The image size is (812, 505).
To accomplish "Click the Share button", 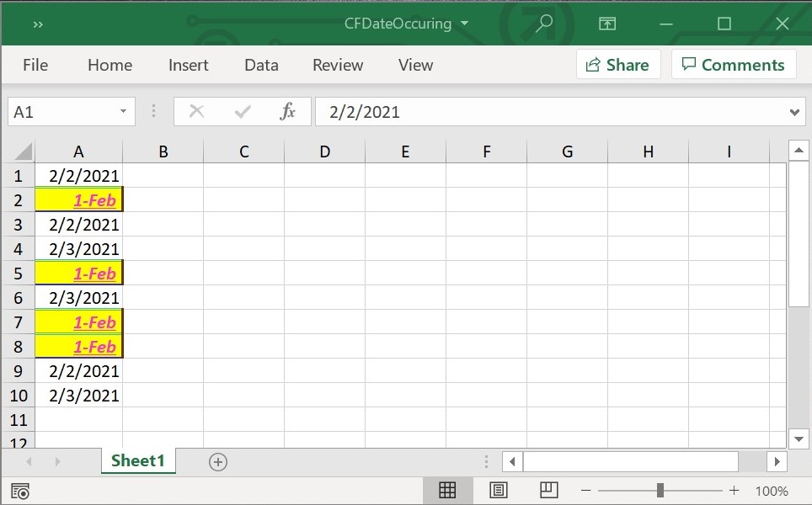I will pos(618,65).
